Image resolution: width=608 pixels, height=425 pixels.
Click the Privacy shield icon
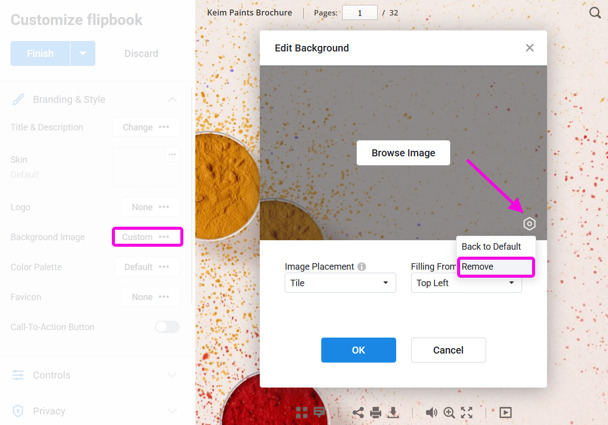point(18,411)
